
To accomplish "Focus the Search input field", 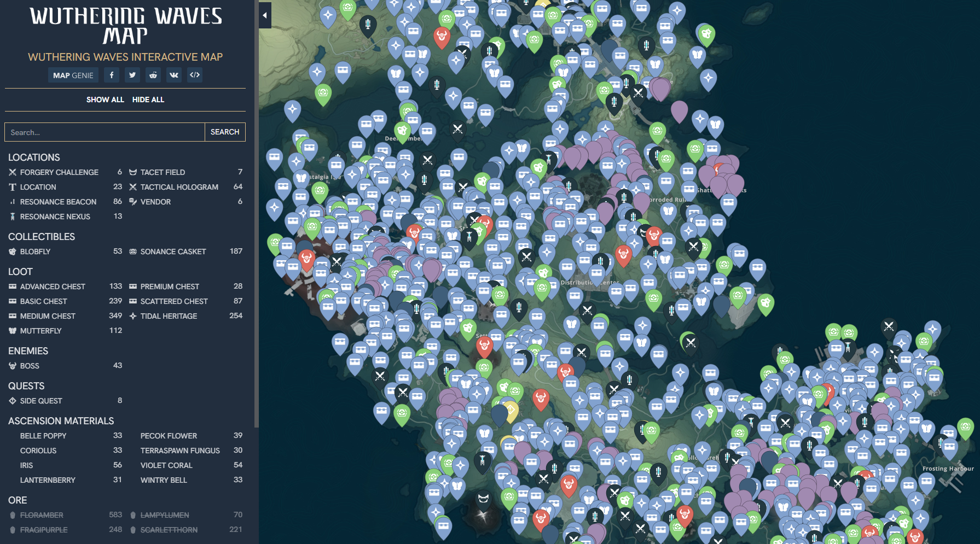I will pyautogui.click(x=105, y=132).
